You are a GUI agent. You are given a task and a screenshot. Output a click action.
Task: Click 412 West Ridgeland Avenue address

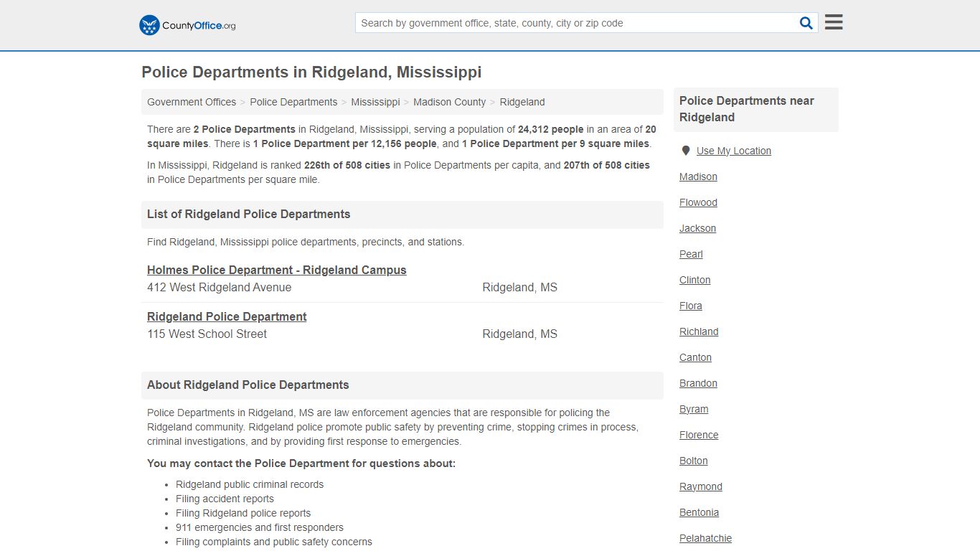[219, 287]
